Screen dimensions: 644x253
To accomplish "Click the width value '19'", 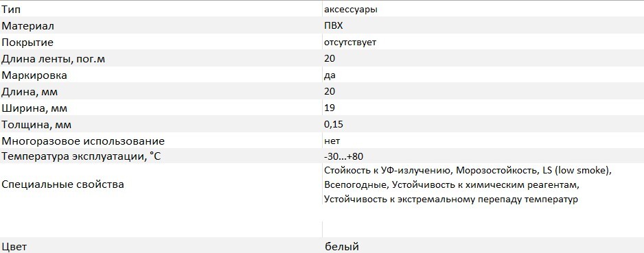I will (330, 108).
